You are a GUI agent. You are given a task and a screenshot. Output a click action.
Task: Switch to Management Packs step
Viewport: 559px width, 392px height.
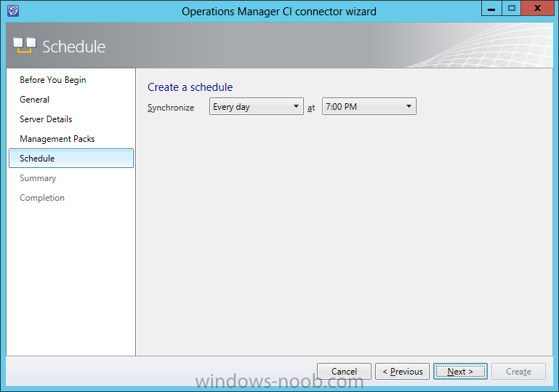tap(57, 139)
